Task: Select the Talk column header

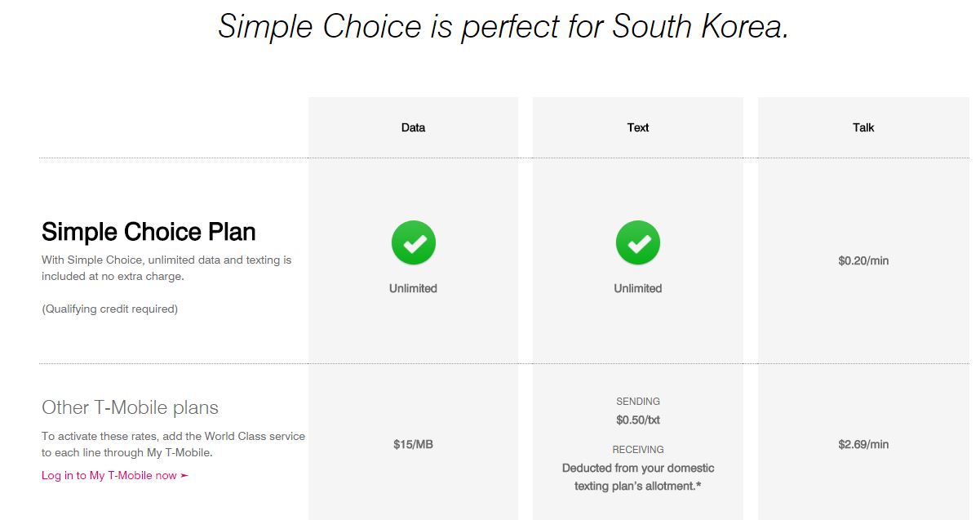Action: tap(863, 127)
